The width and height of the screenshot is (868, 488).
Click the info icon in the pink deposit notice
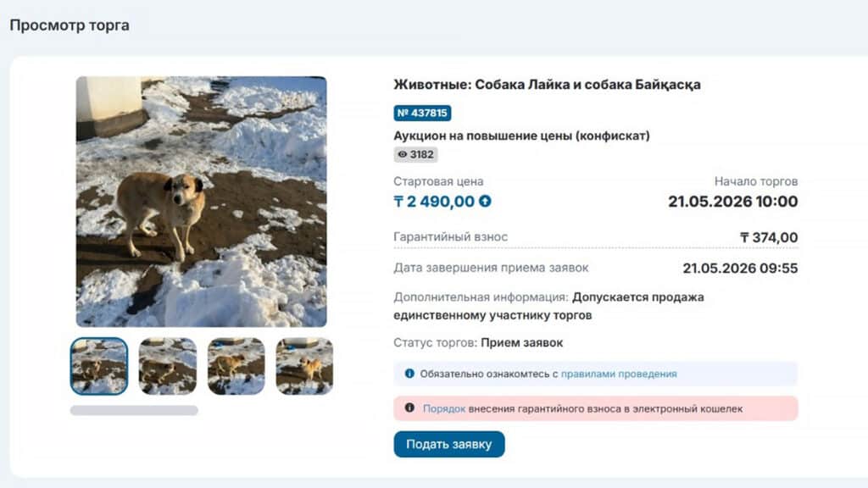click(x=409, y=408)
